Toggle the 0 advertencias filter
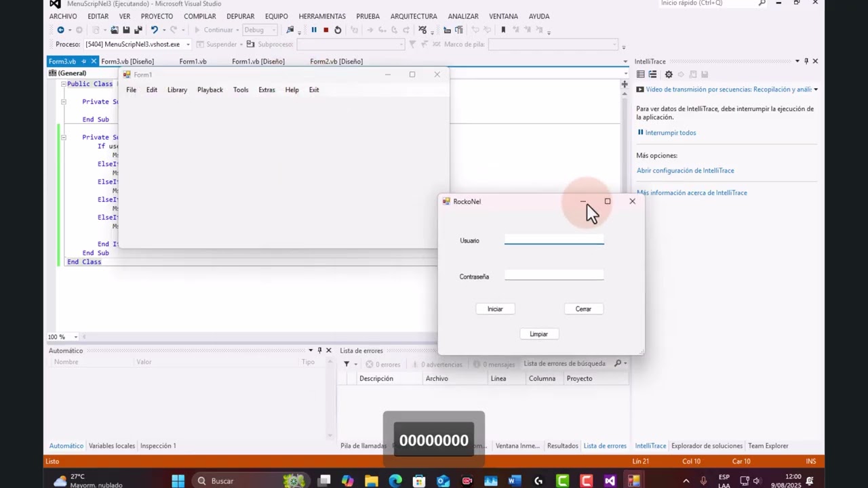This screenshot has width=868, height=488. click(437, 364)
